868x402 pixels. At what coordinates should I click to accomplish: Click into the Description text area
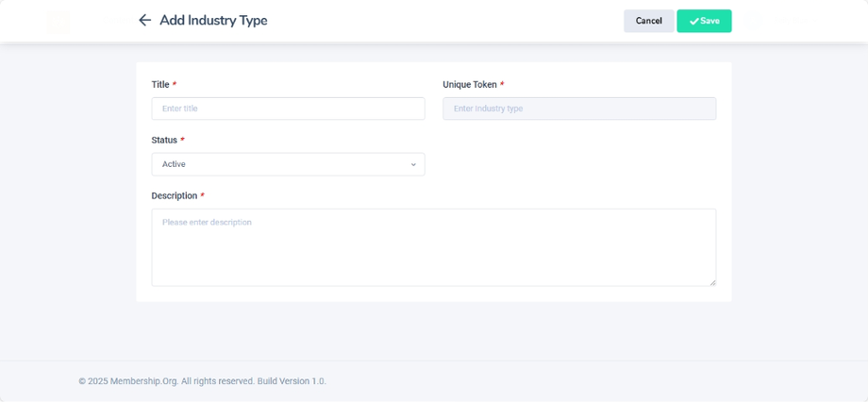pos(433,247)
